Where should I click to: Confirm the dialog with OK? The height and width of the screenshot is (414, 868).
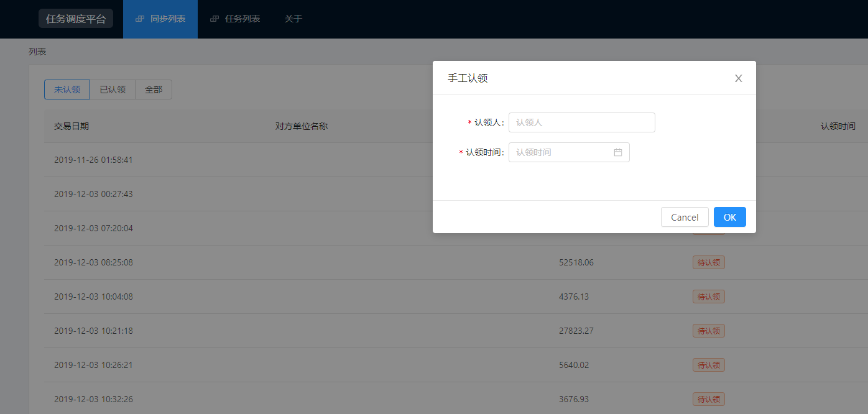[730, 217]
